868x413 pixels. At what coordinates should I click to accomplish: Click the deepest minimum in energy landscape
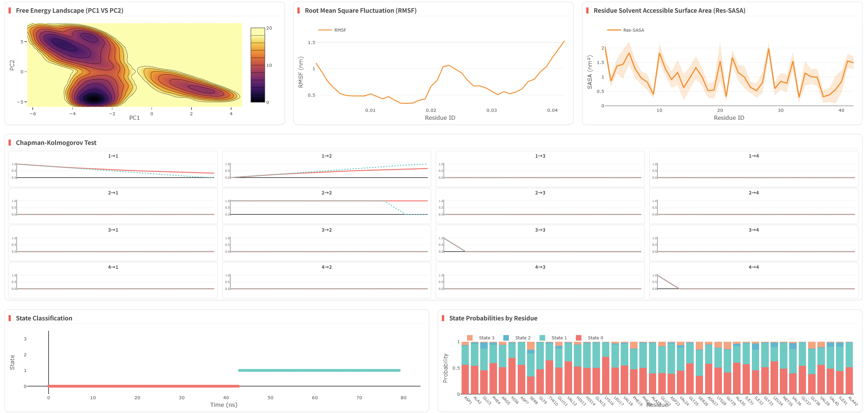tap(94, 98)
